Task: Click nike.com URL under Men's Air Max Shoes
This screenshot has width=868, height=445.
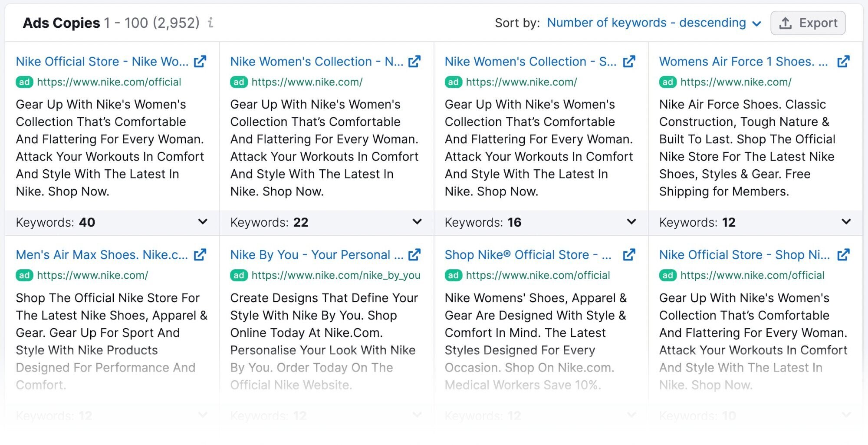Action: click(92, 275)
